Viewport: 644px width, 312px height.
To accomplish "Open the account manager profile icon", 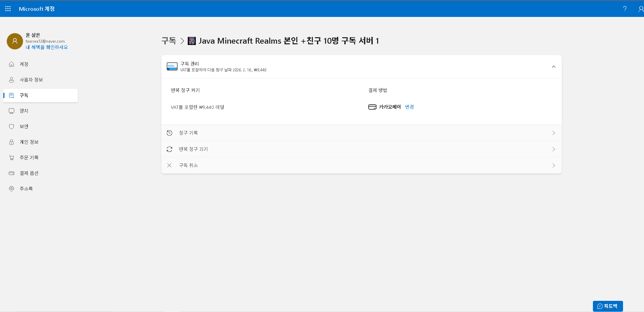I will 641,9.
